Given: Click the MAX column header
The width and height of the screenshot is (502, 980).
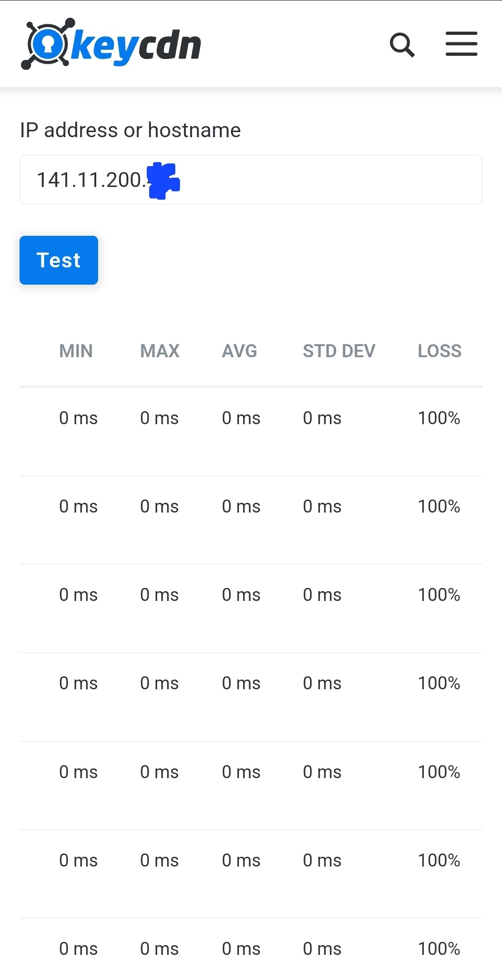Looking at the screenshot, I should point(160,351).
